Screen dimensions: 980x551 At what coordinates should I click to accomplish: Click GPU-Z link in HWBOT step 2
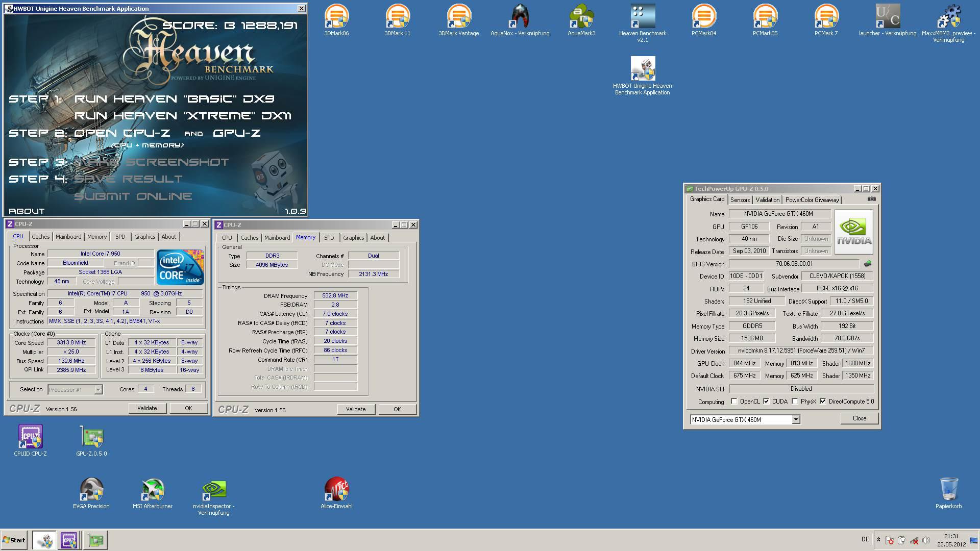[237, 133]
